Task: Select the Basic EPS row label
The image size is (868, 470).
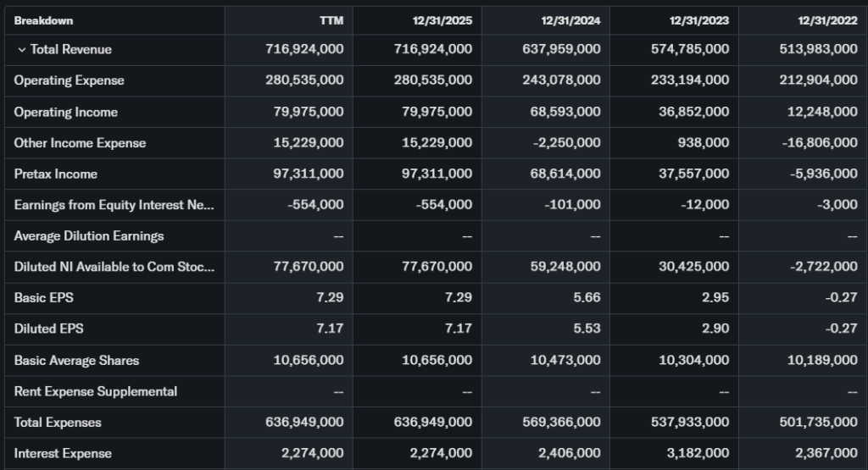Action: coord(43,298)
